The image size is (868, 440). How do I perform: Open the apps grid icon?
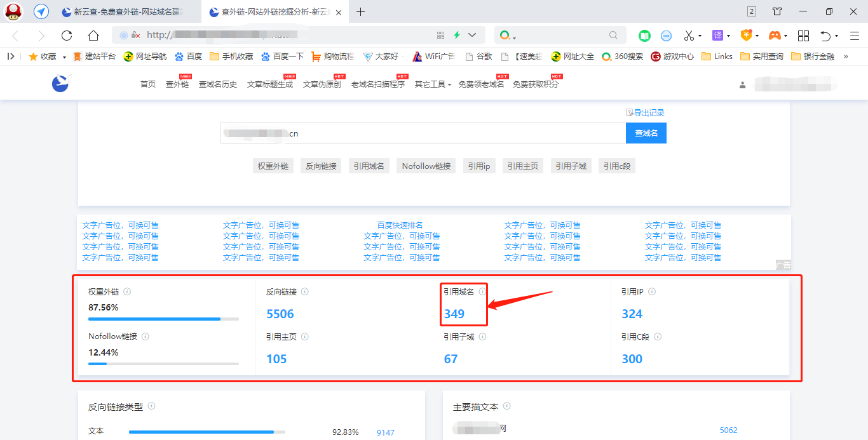coord(803,35)
